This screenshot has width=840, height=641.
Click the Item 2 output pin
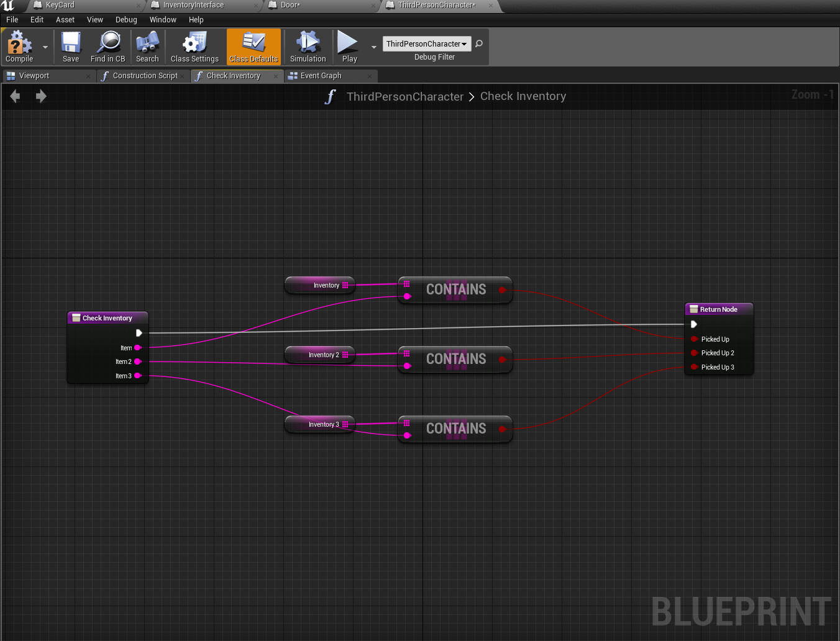(138, 361)
